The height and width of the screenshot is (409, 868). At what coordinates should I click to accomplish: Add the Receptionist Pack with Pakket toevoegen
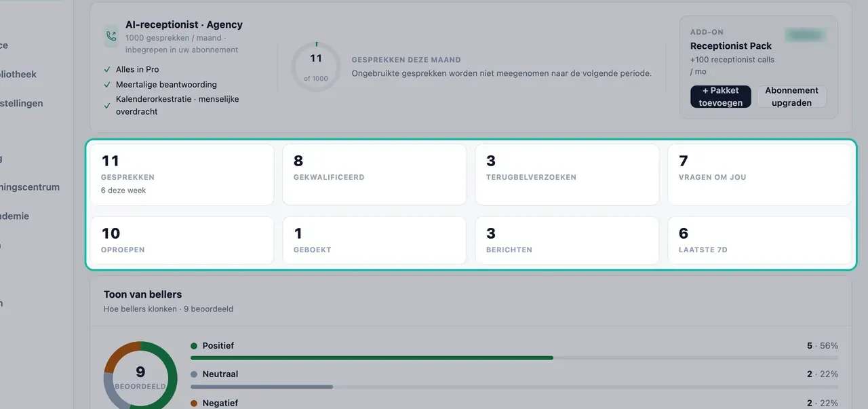pos(720,96)
